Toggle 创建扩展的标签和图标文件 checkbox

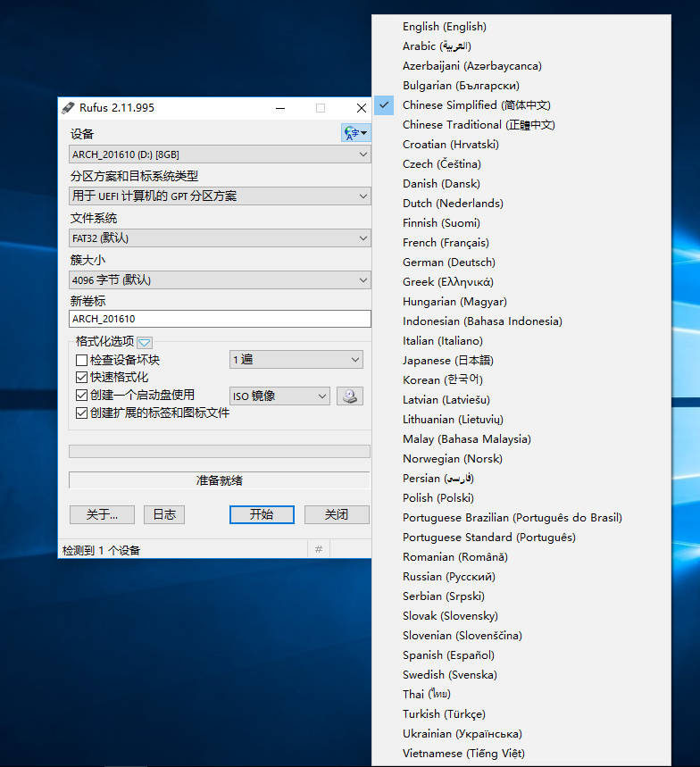pos(81,413)
